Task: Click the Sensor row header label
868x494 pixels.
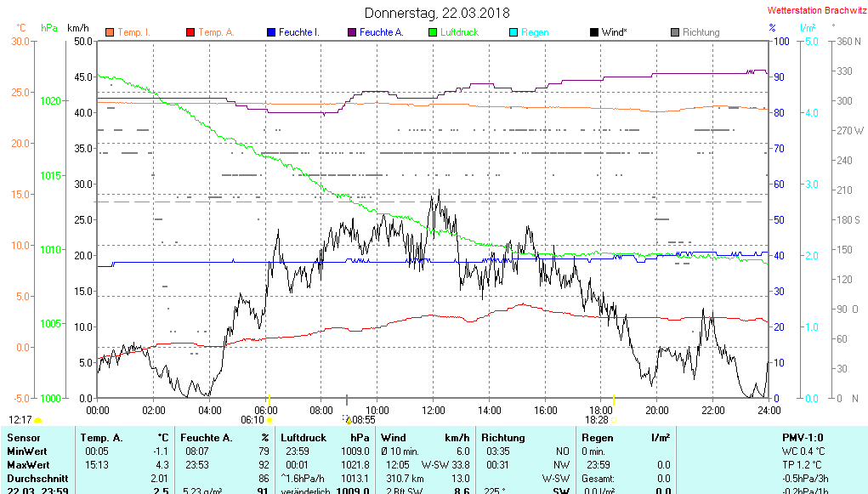Action: pyautogui.click(x=24, y=437)
